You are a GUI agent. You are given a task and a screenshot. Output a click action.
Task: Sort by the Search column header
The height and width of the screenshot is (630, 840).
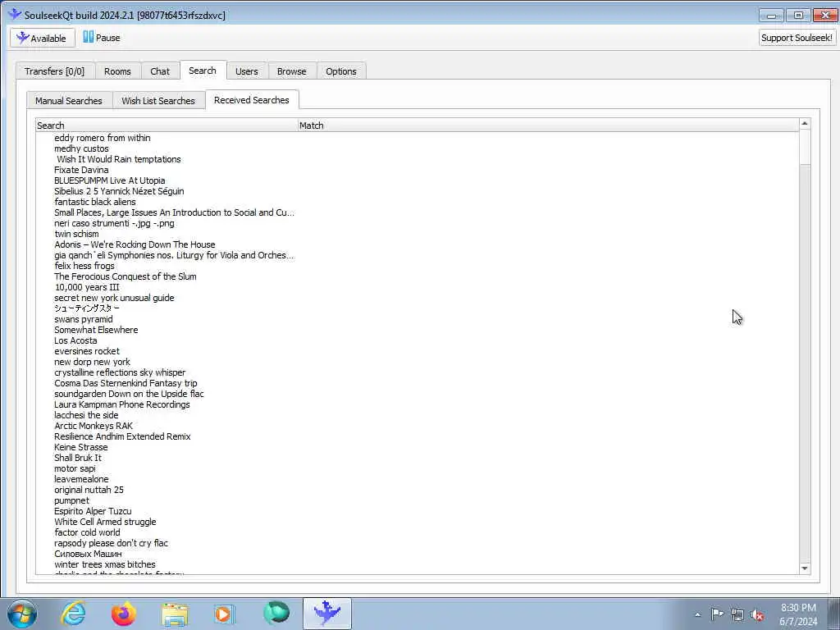(167, 126)
